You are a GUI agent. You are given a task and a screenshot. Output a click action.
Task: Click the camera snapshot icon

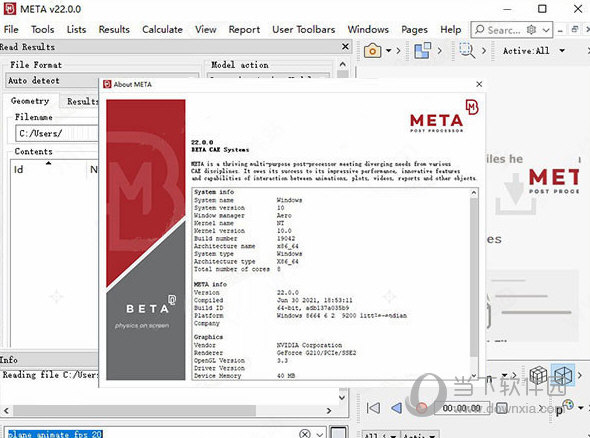[x=373, y=50]
